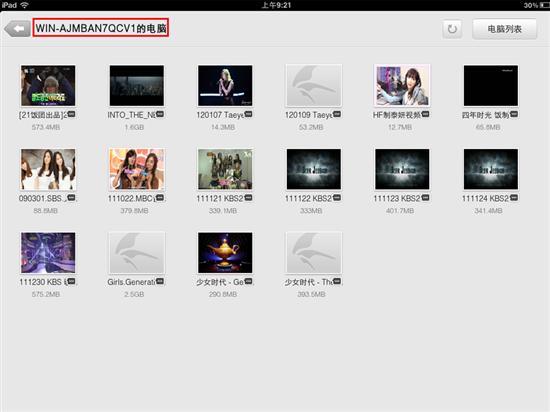The width and height of the screenshot is (550, 412).
Task: Refresh the file list
Action: click(x=452, y=29)
